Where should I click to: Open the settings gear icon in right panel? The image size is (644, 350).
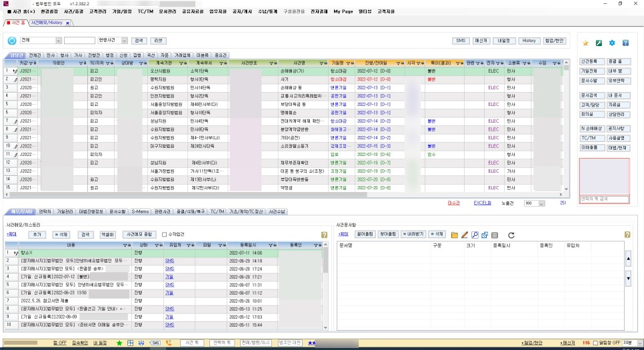[x=612, y=43]
